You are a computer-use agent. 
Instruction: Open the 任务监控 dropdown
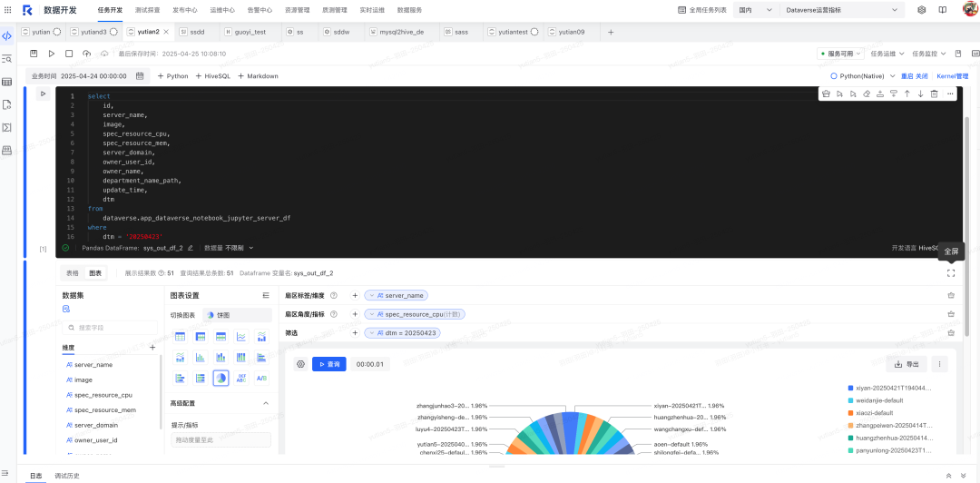(929, 54)
